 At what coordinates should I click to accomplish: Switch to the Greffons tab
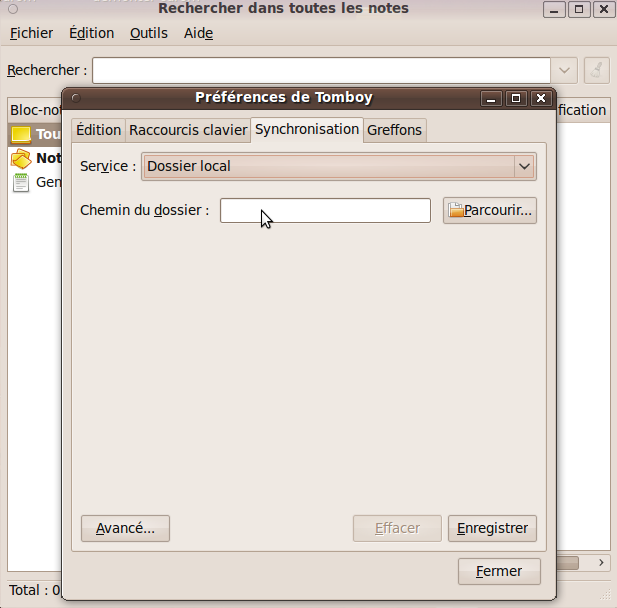395,130
